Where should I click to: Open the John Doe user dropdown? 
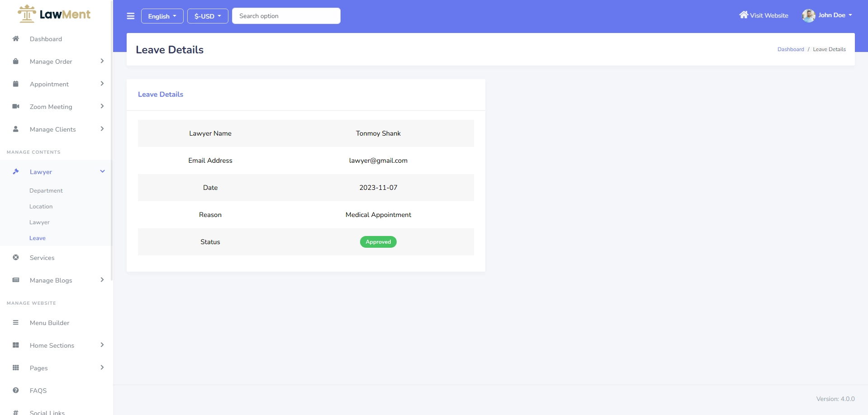pos(827,15)
